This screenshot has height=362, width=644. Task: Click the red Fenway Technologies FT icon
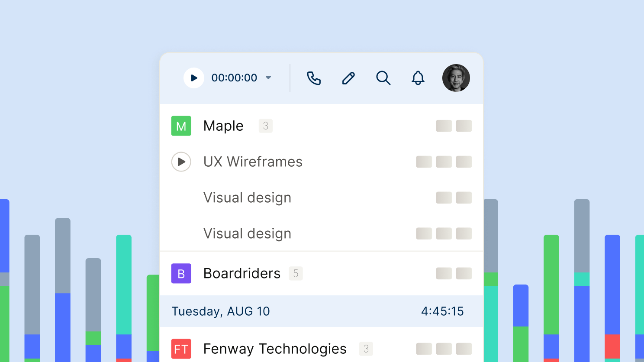[x=181, y=349]
